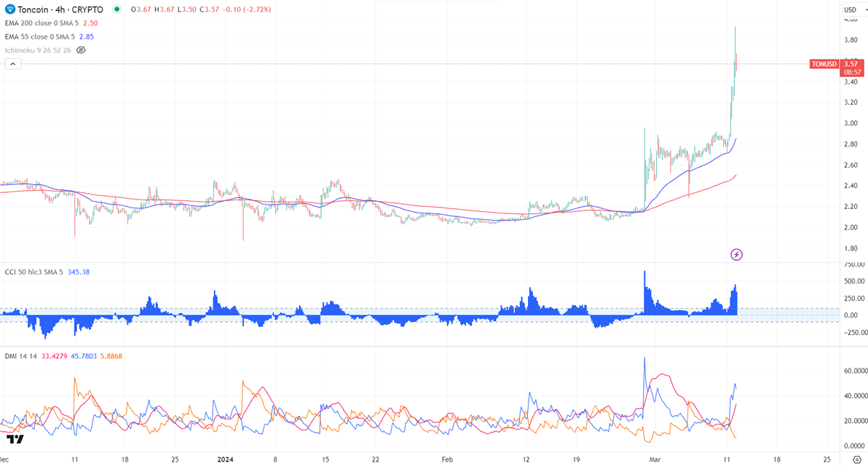Click the DMI value 5.8868

coord(111,356)
